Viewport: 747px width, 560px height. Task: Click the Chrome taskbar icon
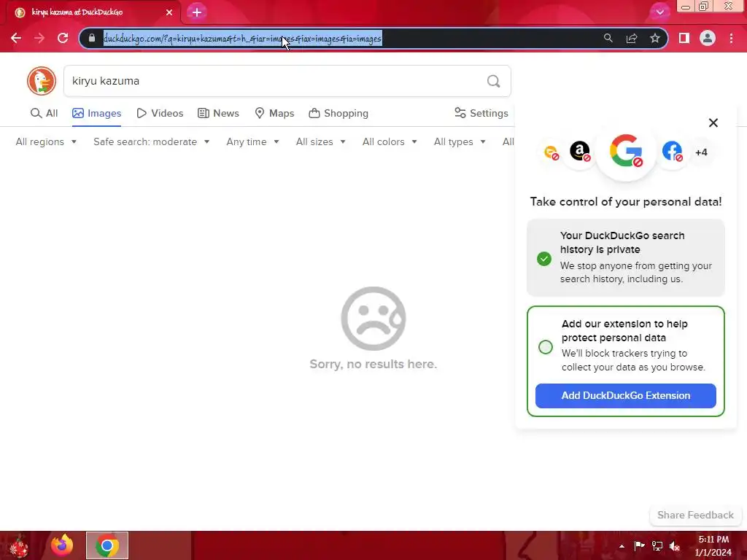(107, 545)
